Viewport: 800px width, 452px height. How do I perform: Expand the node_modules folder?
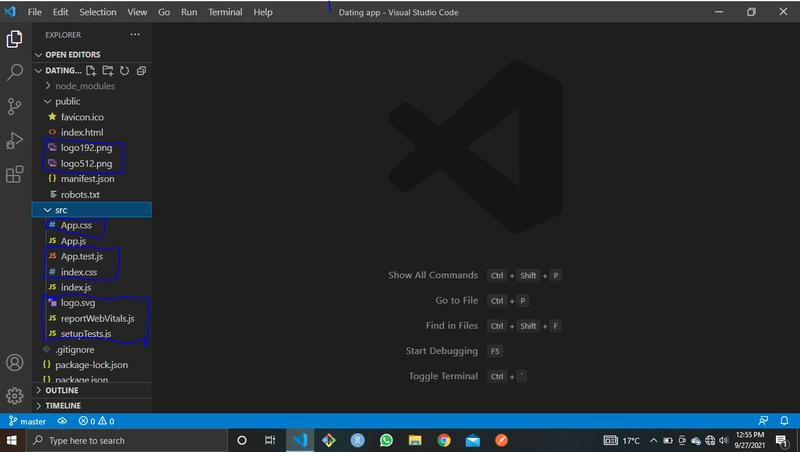pyautogui.click(x=92, y=86)
